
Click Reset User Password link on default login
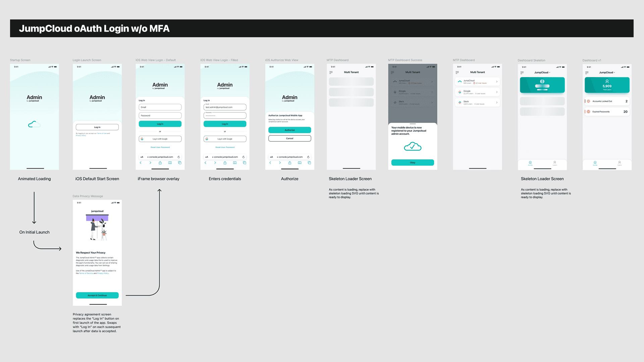coord(160,147)
